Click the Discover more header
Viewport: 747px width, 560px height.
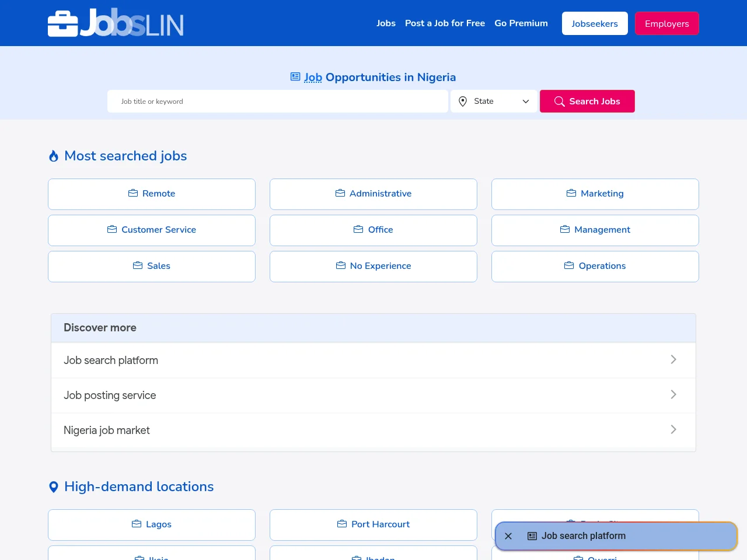tap(373, 328)
